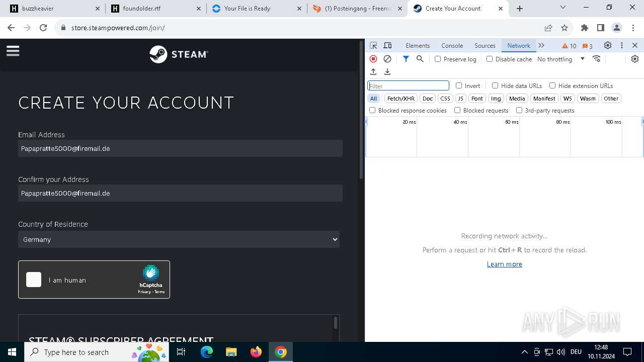The width and height of the screenshot is (644, 362).
Task: Share this page from address bar
Action: pos(548,28)
